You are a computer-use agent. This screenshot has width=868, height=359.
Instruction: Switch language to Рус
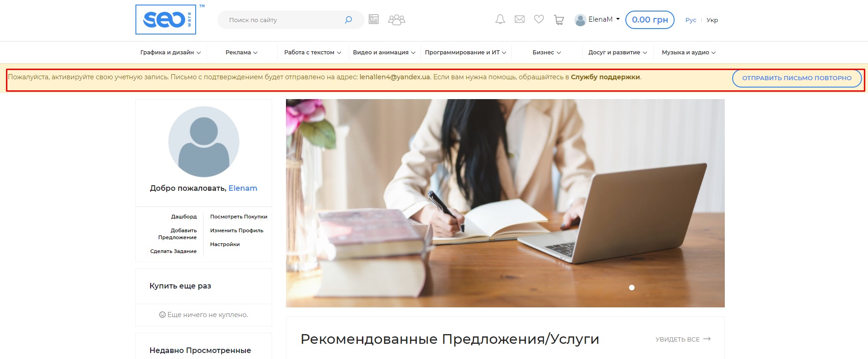(x=690, y=20)
